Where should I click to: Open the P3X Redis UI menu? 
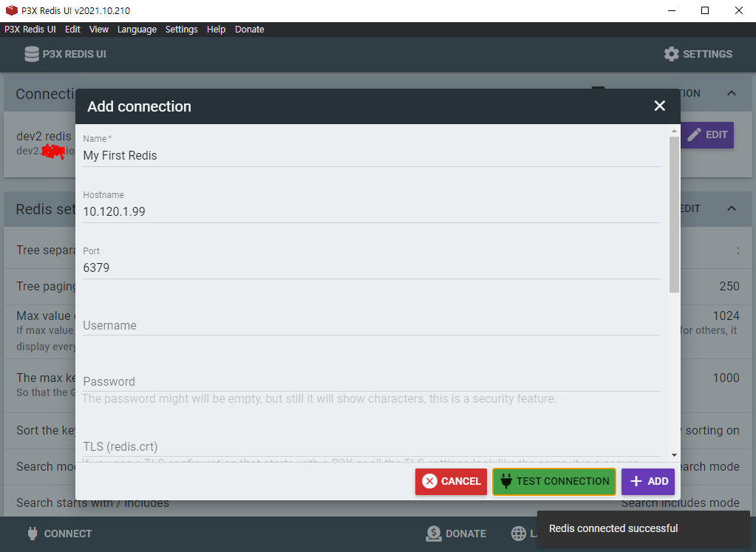click(30, 30)
